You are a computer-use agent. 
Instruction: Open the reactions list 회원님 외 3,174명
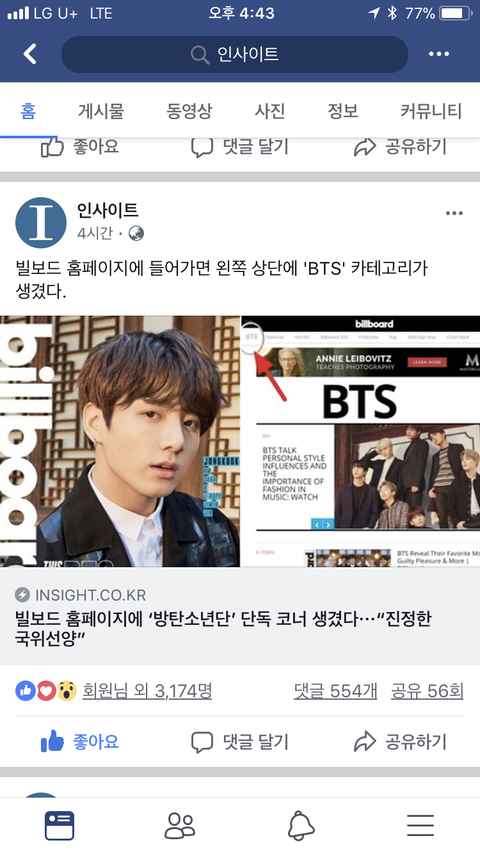147,691
